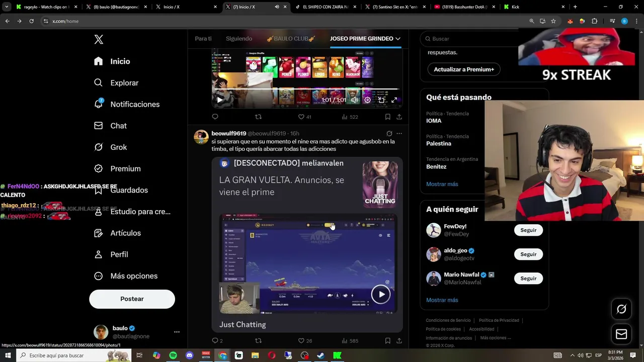This screenshot has width=644, height=362.
Task: Click the Postear button
Action: tap(132, 299)
